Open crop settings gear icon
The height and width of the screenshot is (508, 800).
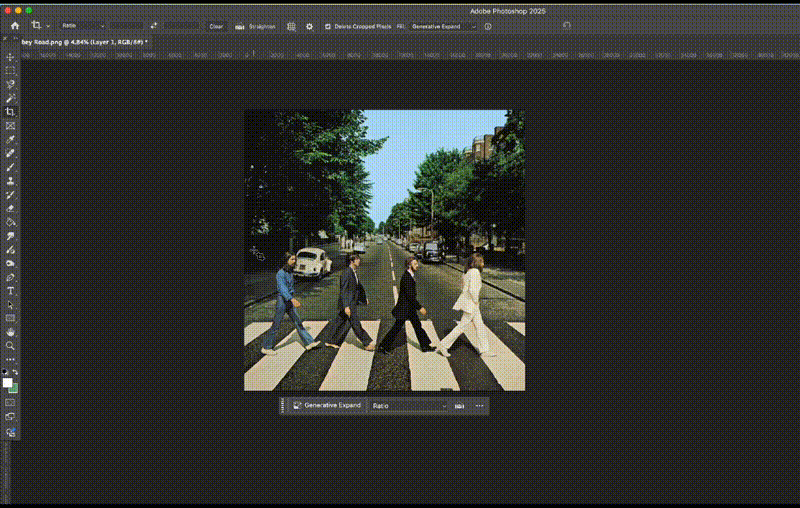pyautogui.click(x=309, y=26)
